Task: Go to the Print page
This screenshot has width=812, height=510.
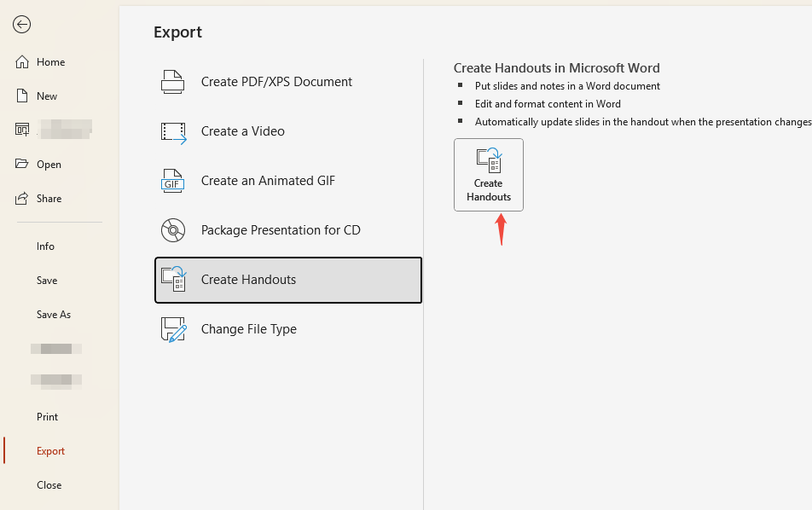Action: (x=47, y=417)
